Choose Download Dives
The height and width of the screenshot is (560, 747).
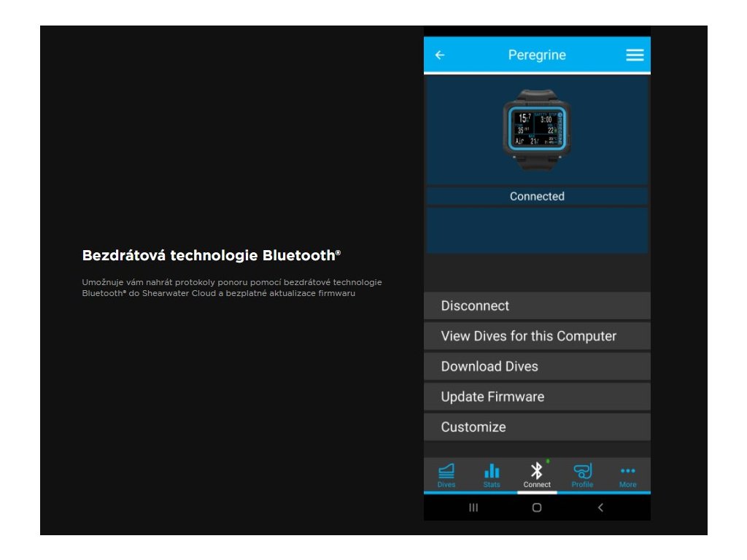coord(537,367)
